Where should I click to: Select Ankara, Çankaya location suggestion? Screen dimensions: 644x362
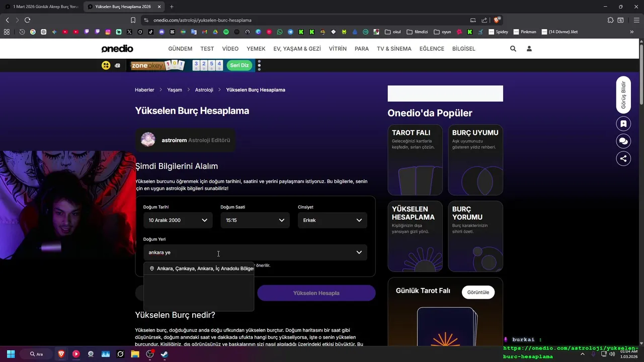tap(199, 268)
